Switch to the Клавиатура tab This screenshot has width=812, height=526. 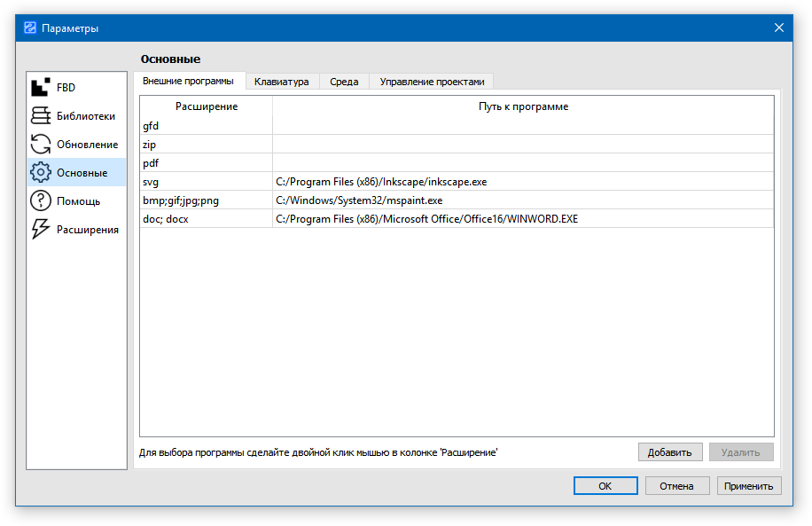tap(281, 82)
